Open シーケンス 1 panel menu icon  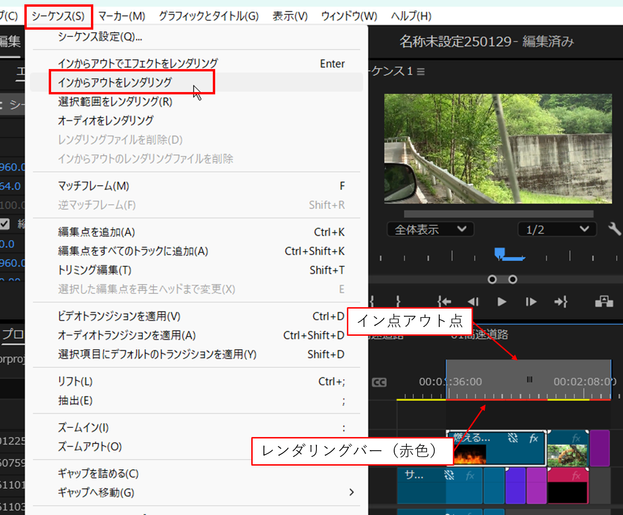pyautogui.click(x=421, y=72)
